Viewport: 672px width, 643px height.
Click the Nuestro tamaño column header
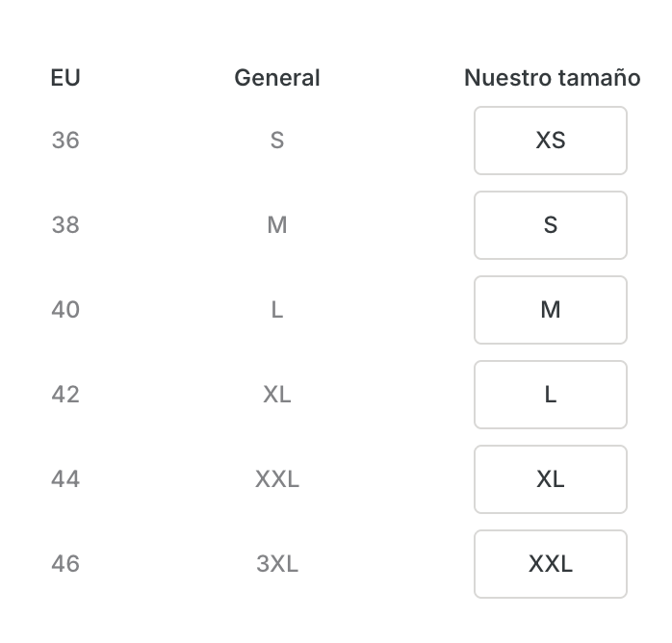point(552,78)
